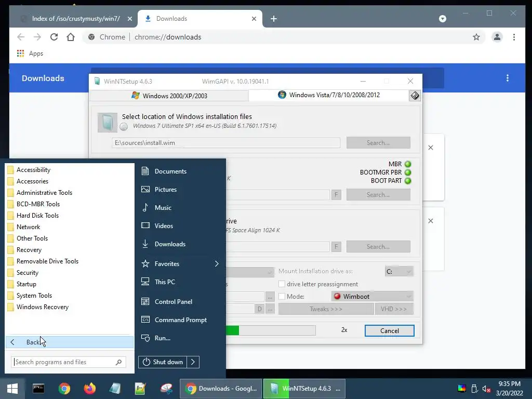Image resolution: width=532 pixels, height=399 pixels.
Task: Open BCD-MBR Tools folder
Action: (38, 204)
